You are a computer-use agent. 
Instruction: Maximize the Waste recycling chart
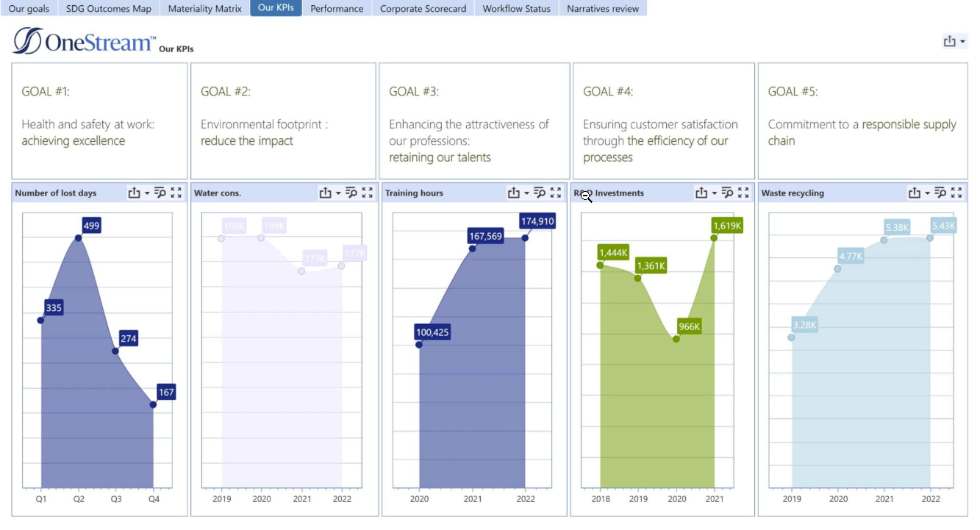coord(956,193)
